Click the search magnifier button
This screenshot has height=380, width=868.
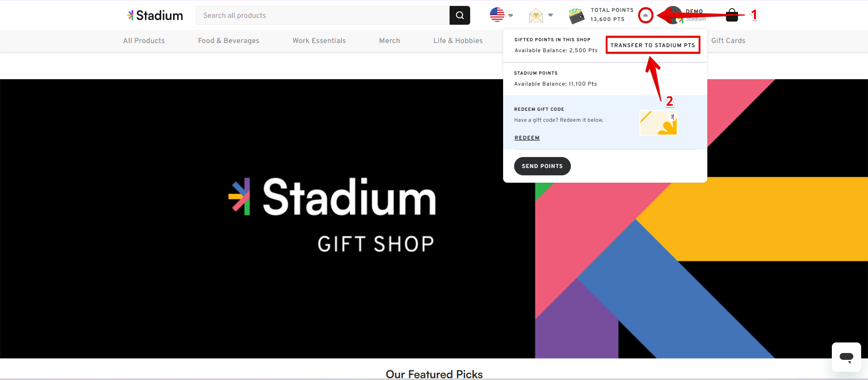pyautogui.click(x=460, y=16)
